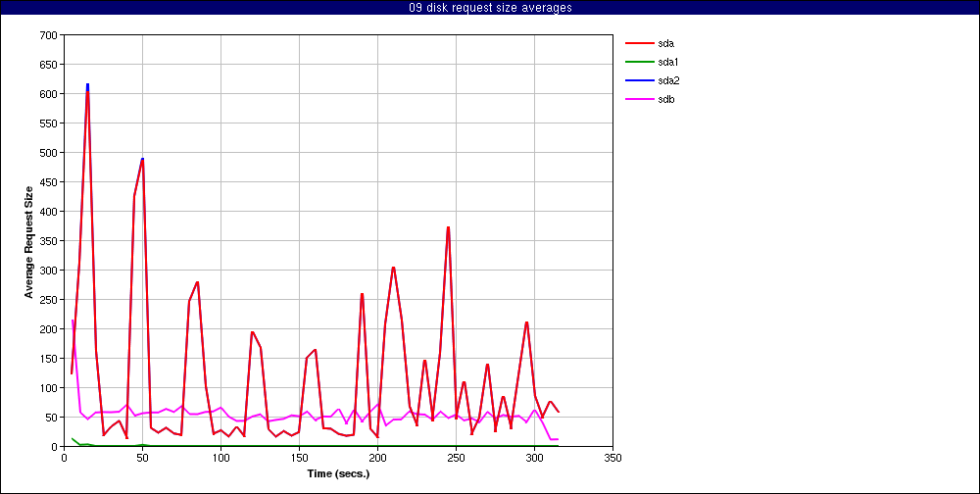Click the 100 tick label on the x-axis
This screenshot has height=494, width=980.
tap(221, 458)
